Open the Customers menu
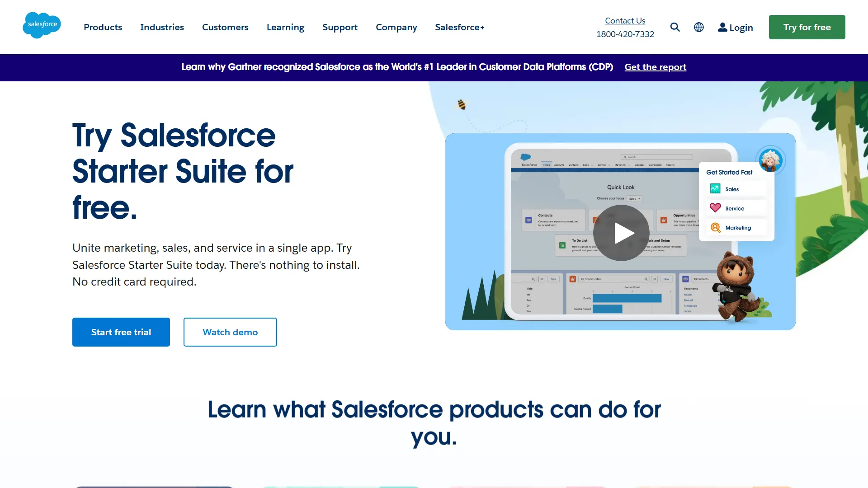 [225, 27]
